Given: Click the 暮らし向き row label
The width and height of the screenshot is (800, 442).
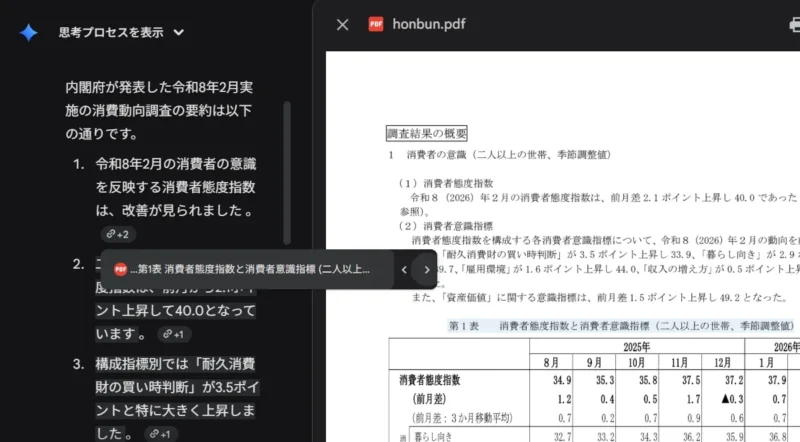Looking at the screenshot, I should click(x=433, y=436).
